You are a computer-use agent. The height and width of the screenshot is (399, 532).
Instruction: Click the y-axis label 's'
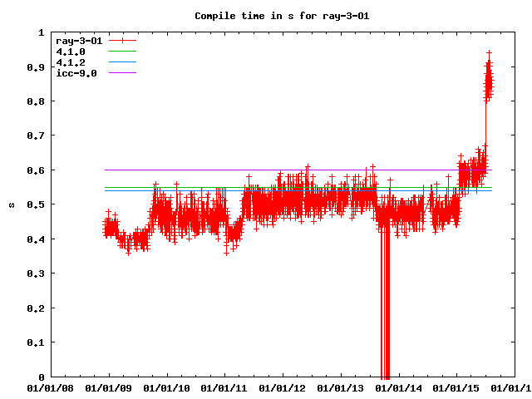coord(11,204)
